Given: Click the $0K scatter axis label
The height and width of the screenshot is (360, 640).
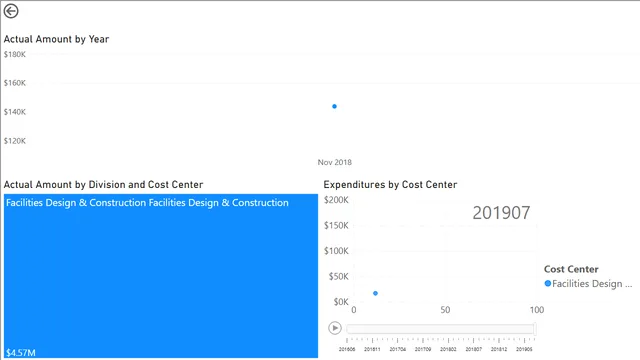Looking at the screenshot, I should [341, 302].
